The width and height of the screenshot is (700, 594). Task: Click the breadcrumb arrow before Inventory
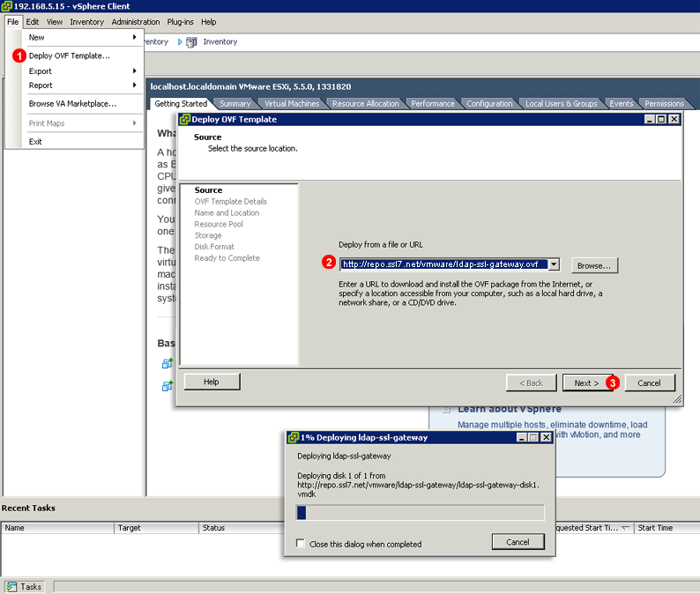(180, 42)
